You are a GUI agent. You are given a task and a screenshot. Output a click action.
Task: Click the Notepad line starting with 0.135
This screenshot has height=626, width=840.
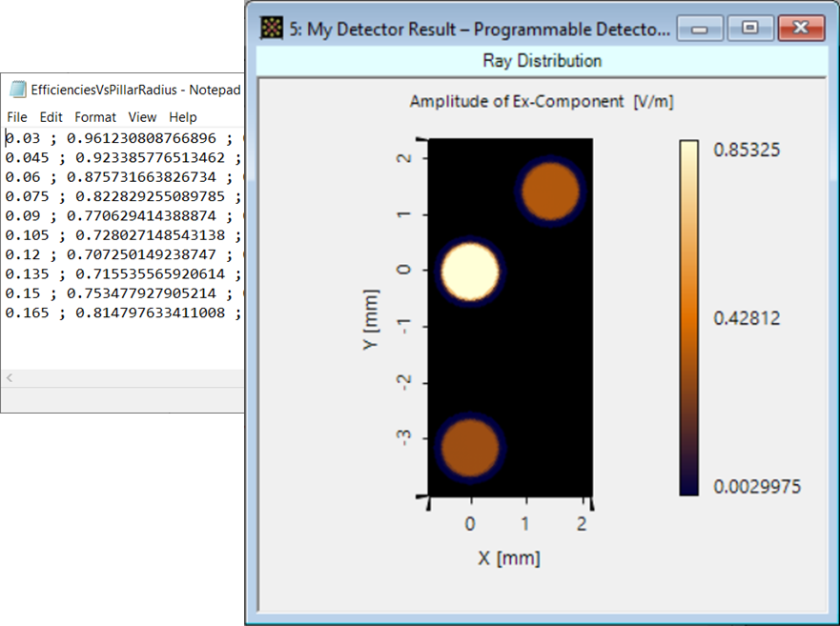[x=124, y=273]
